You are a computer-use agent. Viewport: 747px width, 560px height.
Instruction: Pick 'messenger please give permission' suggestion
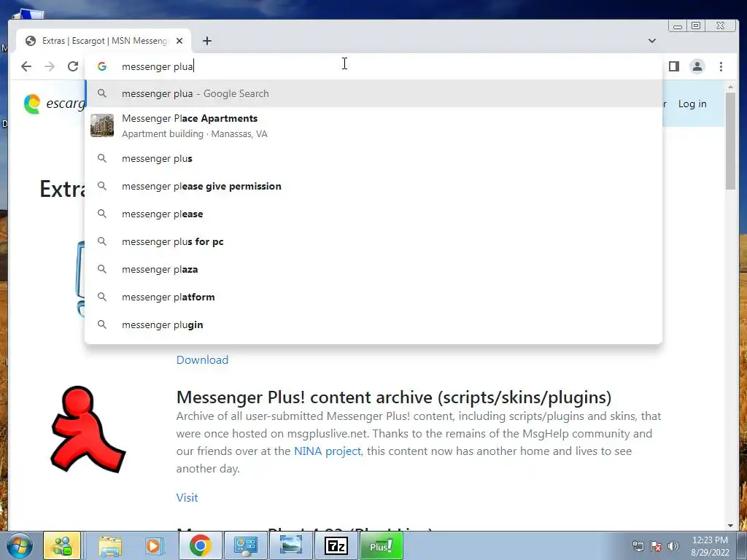373,186
